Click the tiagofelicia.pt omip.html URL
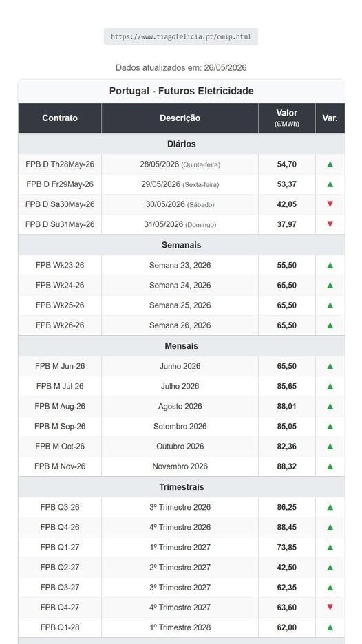 pos(181,36)
